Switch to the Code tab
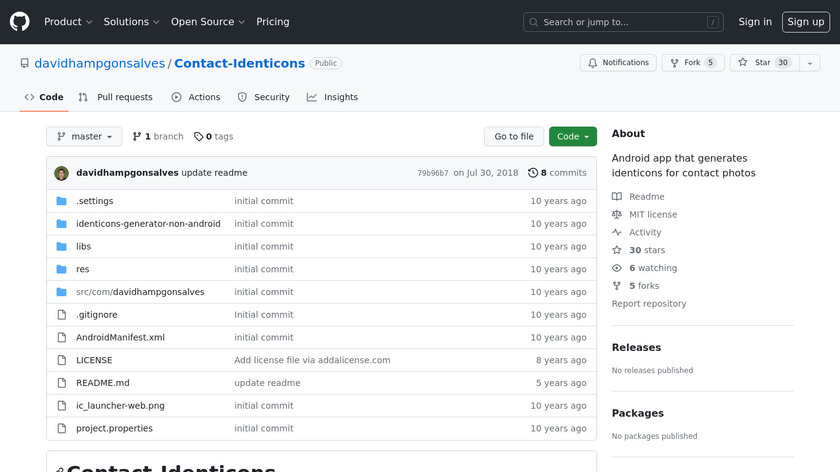840x472 pixels. click(x=44, y=97)
